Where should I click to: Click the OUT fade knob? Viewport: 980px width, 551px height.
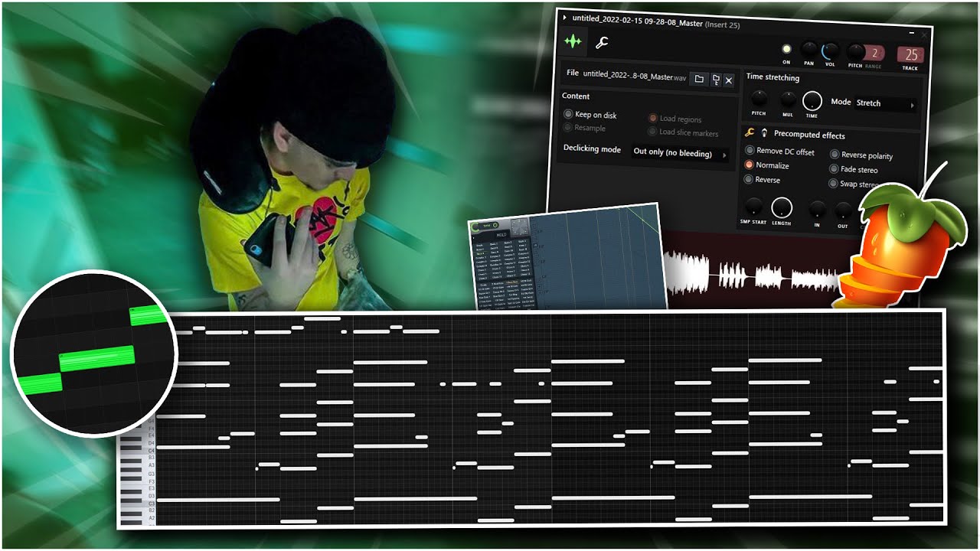click(x=843, y=210)
